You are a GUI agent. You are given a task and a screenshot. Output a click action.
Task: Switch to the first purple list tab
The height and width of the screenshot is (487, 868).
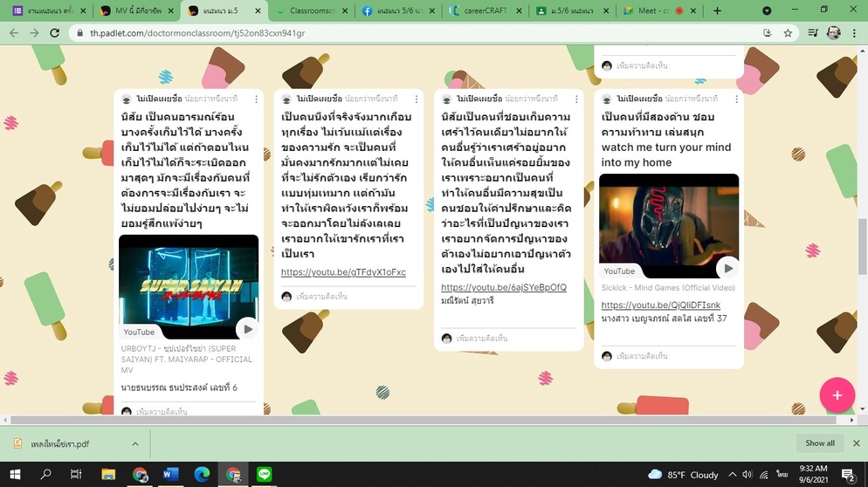pos(50,10)
